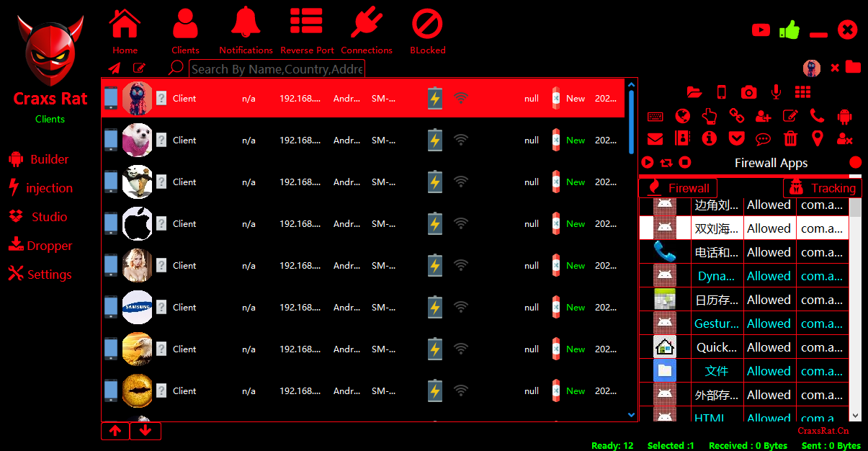The width and height of the screenshot is (868, 451).
Task: Click the selected client's avatar above tools panel
Action: point(812,68)
